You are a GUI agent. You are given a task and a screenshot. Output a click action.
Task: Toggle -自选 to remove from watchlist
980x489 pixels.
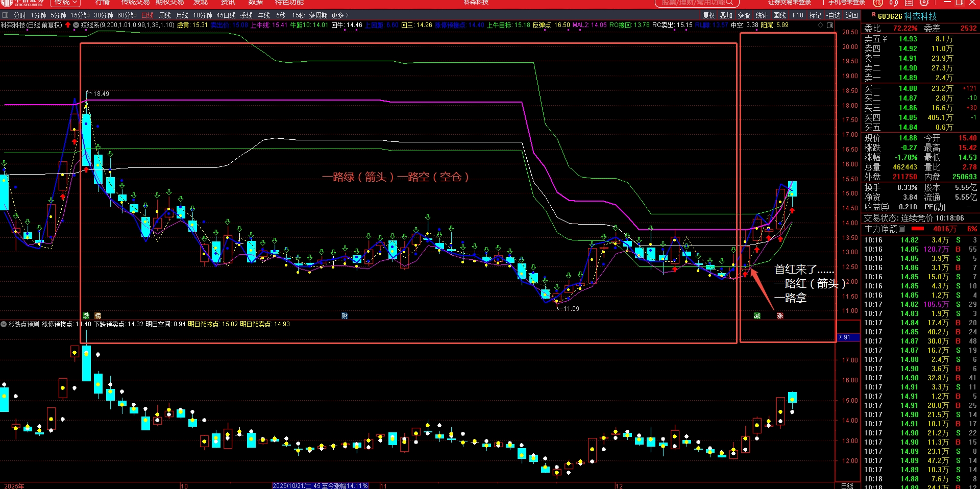coord(833,15)
